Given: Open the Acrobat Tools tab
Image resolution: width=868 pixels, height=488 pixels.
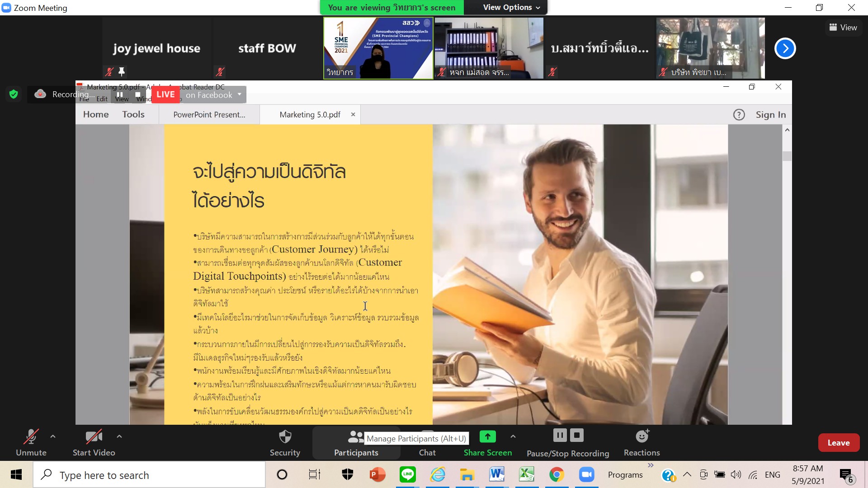Looking at the screenshot, I should [133, 115].
